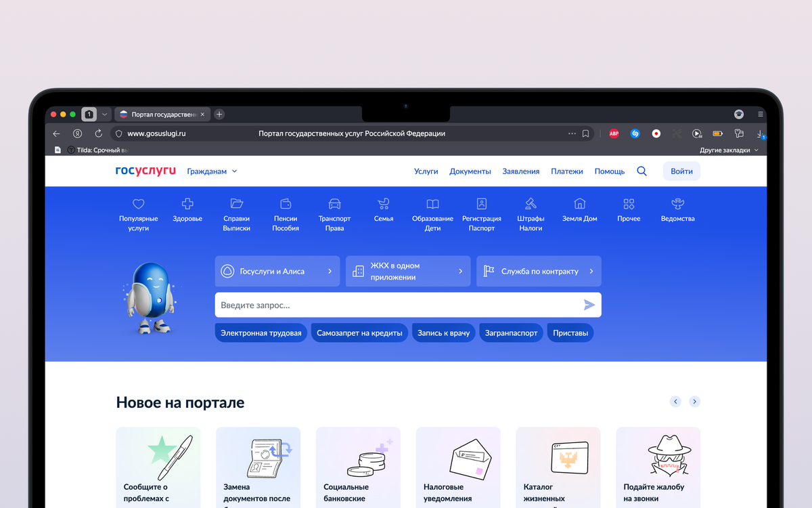This screenshot has width=812, height=508.
Task: Open the Замена документов после card
Action: [x=258, y=467]
